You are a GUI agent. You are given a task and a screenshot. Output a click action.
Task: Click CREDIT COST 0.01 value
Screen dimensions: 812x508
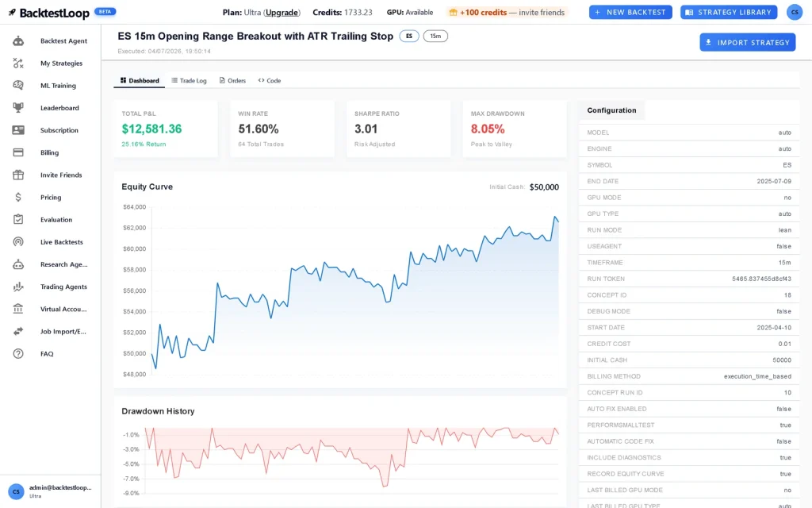[784, 344]
